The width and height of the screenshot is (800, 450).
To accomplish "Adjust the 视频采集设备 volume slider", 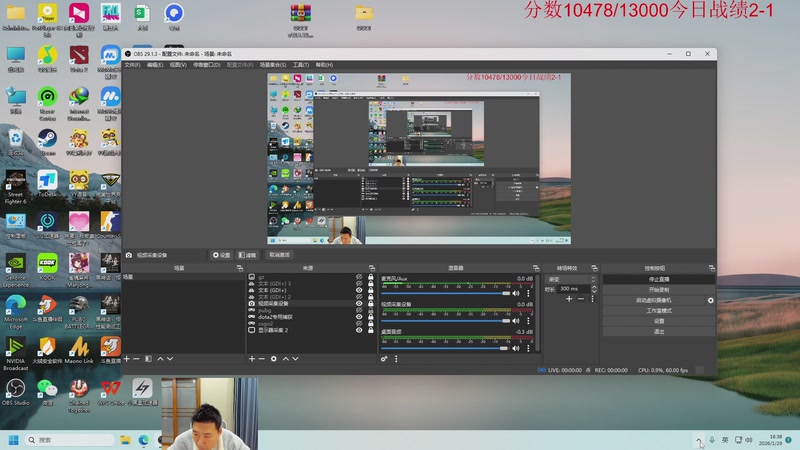I will (445, 320).
